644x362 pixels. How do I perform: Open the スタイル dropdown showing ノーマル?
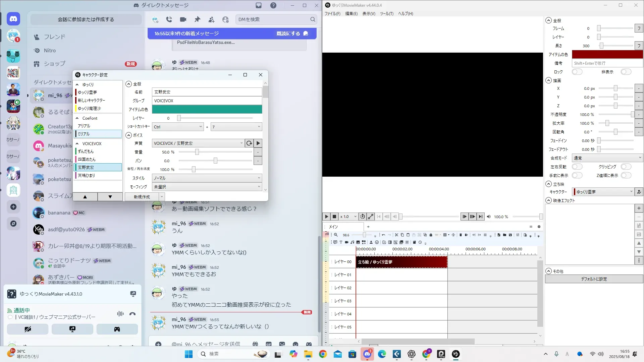(x=207, y=178)
